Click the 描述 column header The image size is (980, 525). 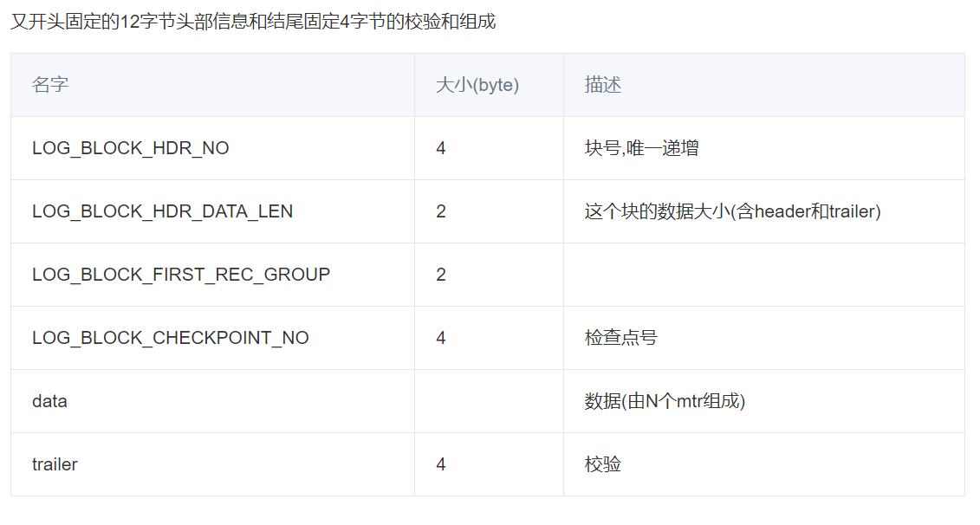(763, 85)
